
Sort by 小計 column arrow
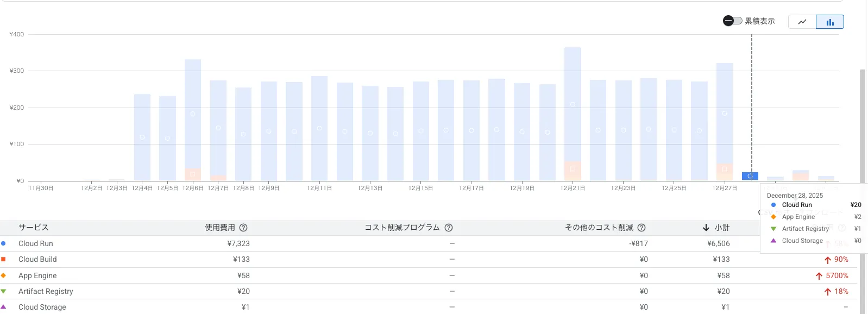coord(706,228)
